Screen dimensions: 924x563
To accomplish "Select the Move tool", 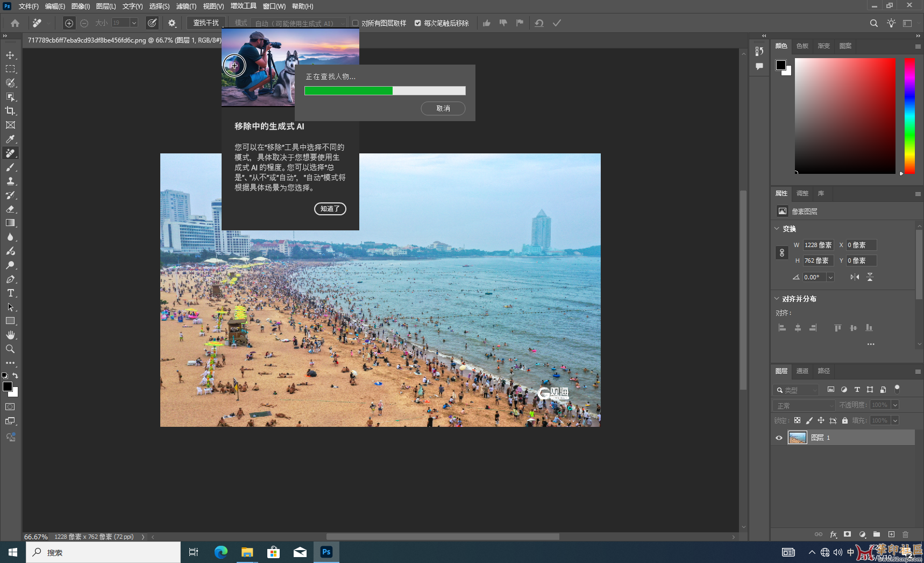I will [10, 55].
